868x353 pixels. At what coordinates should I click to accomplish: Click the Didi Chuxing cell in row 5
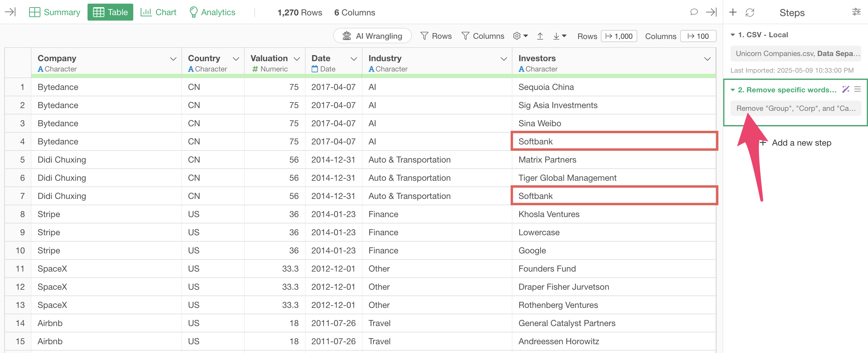107,160
